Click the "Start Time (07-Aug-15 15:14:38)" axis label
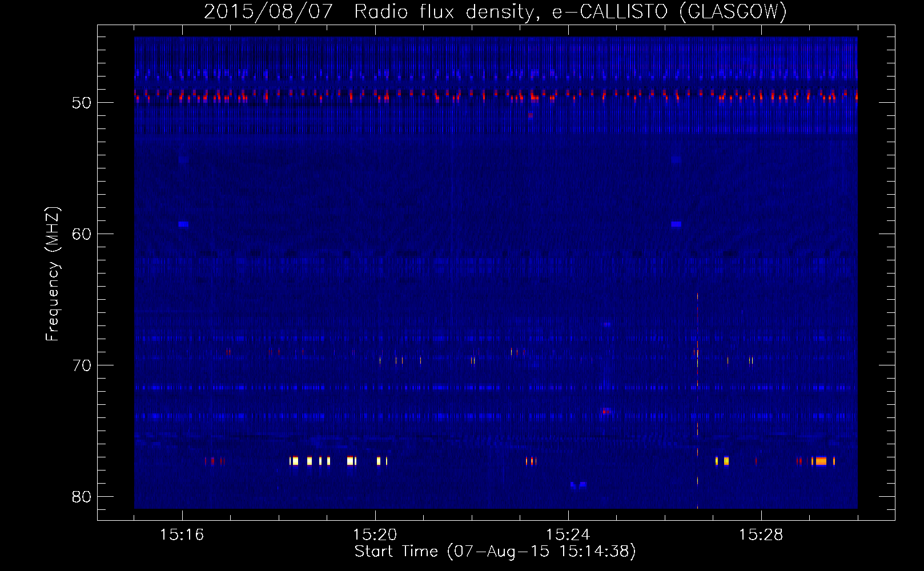 pyautogui.click(x=495, y=551)
